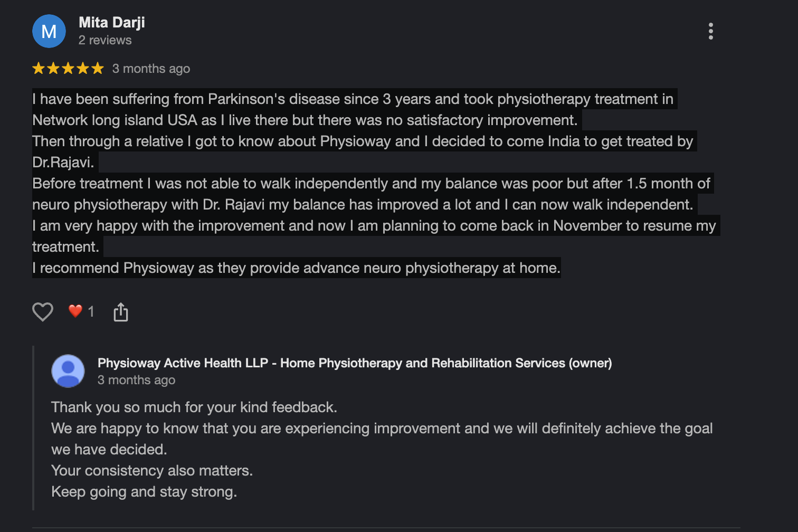Image resolution: width=798 pixels, height=532 pixels.
Task: Like the review with heart outline button
Action: (43, 312)
